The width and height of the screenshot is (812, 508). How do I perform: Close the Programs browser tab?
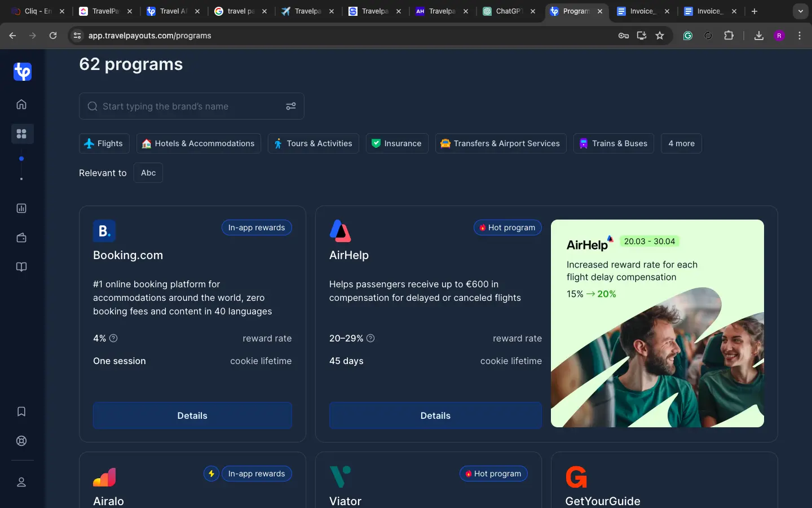tap(600, 11)
